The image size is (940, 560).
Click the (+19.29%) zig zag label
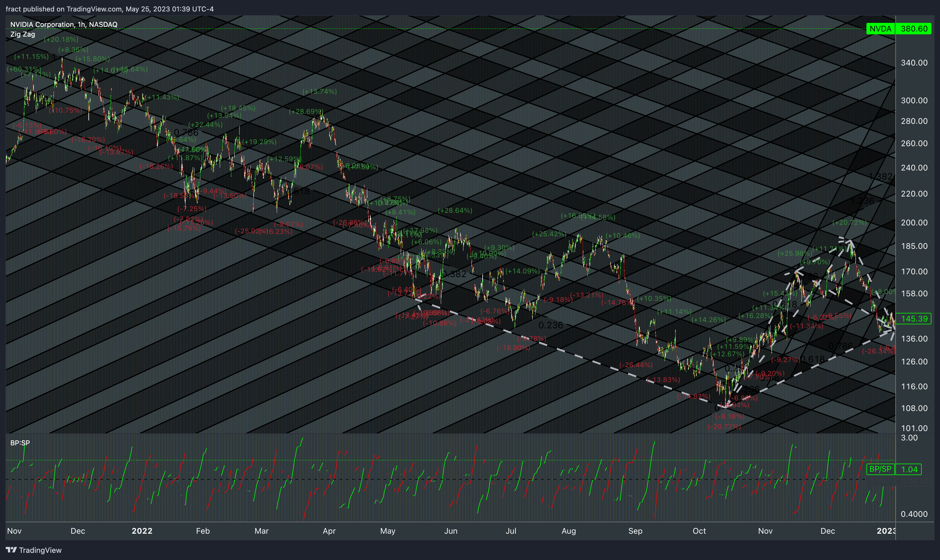259,142
